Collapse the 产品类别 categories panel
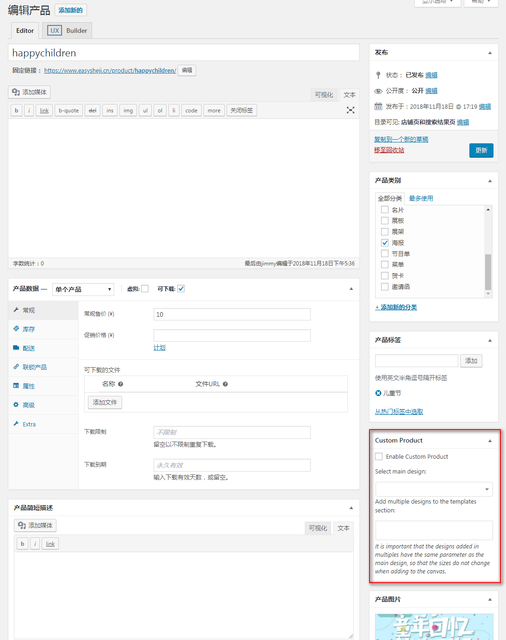The height and width of the screenshot is (640, 506). tap(490, 180)
